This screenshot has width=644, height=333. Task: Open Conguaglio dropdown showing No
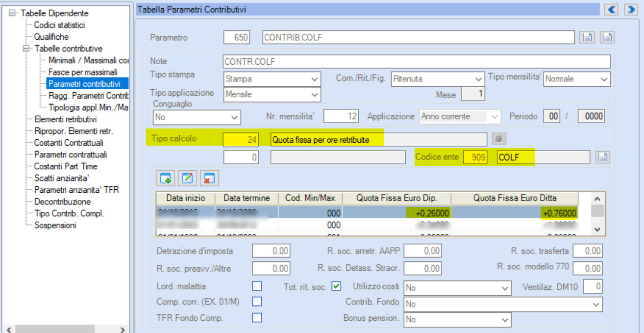pos(197,117)
